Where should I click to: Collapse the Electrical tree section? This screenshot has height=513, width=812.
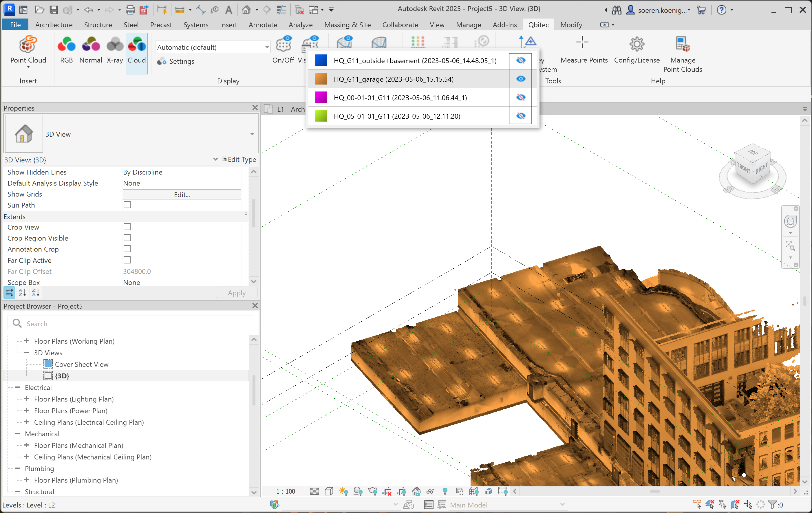[x=18, y=387]
